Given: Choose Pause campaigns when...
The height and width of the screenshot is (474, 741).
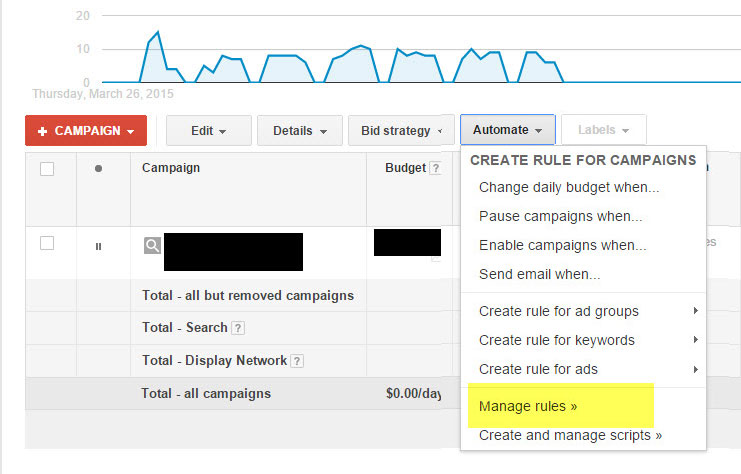Looking at the screenshot, I should coord(560,216).
